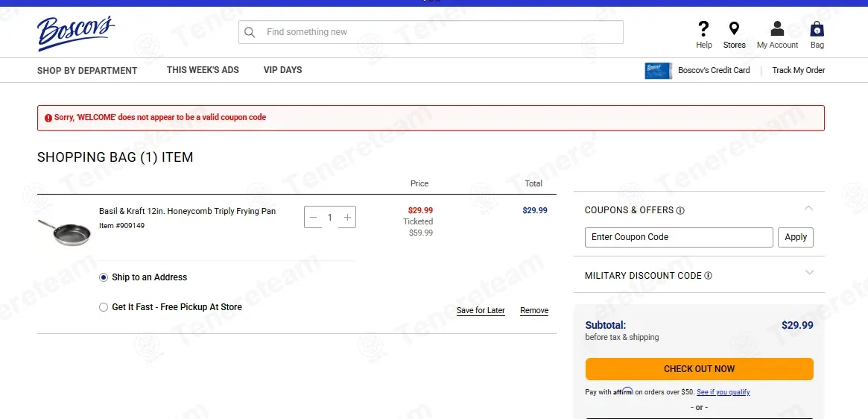Screen dimensions: 868x419
Task: Click Check Out Now button
Action: pyautogui.click(x=699, y=369)
